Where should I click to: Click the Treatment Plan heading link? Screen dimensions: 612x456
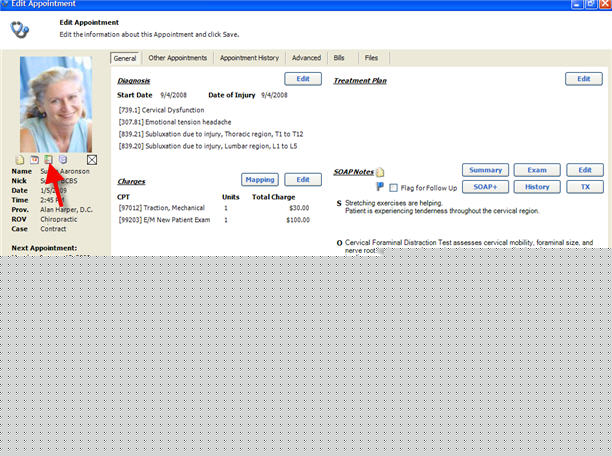[360, 81]
